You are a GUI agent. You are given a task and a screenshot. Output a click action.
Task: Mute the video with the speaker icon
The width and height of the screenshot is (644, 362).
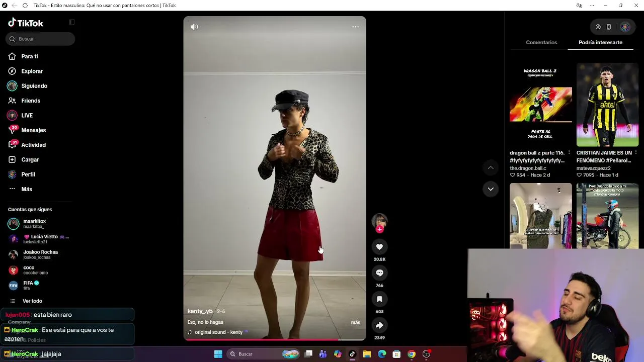click(x=194, y=27)
